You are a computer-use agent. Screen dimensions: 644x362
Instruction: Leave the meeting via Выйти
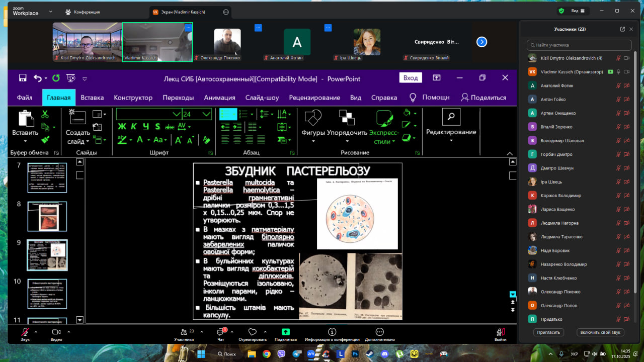pyautogui.click(x=500, y=332)
